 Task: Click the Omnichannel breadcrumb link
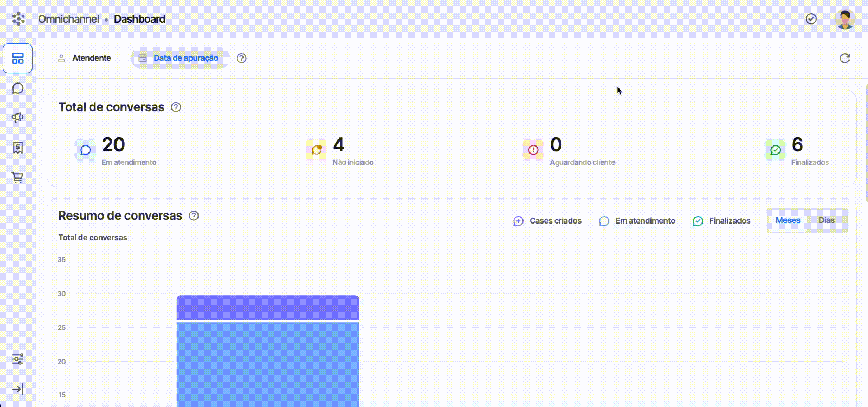coord(68,19)
